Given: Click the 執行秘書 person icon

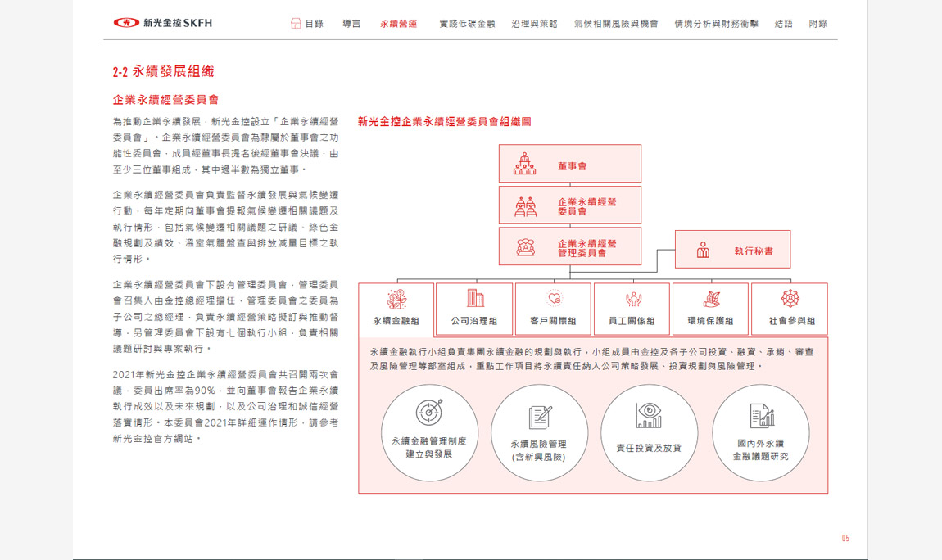Looking at the screenshot, I should 703,251.
